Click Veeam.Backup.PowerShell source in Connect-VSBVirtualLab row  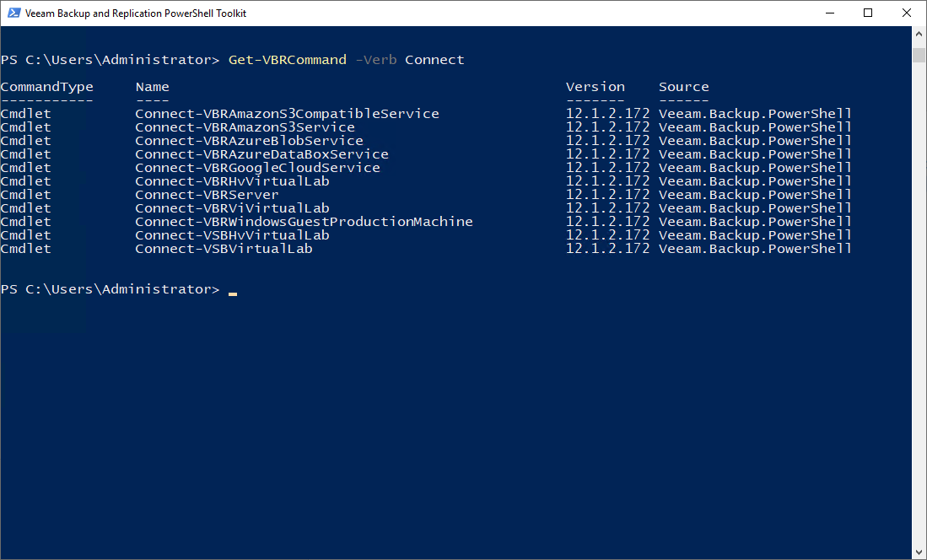[755, 249]
